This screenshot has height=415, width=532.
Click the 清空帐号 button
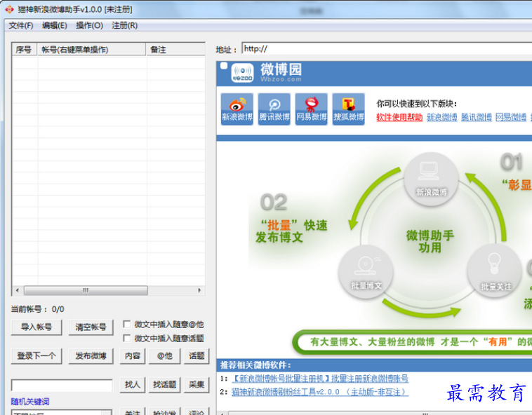[91, 327]
